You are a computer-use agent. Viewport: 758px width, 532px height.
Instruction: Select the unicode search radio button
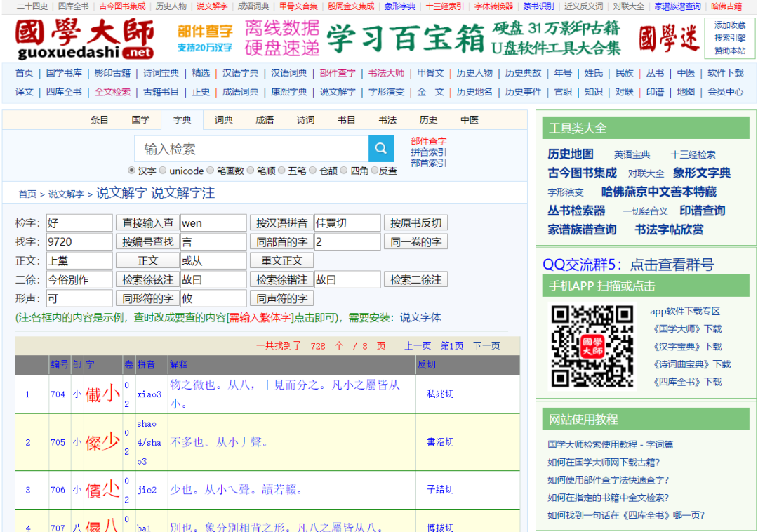click(x=162, y=171)
